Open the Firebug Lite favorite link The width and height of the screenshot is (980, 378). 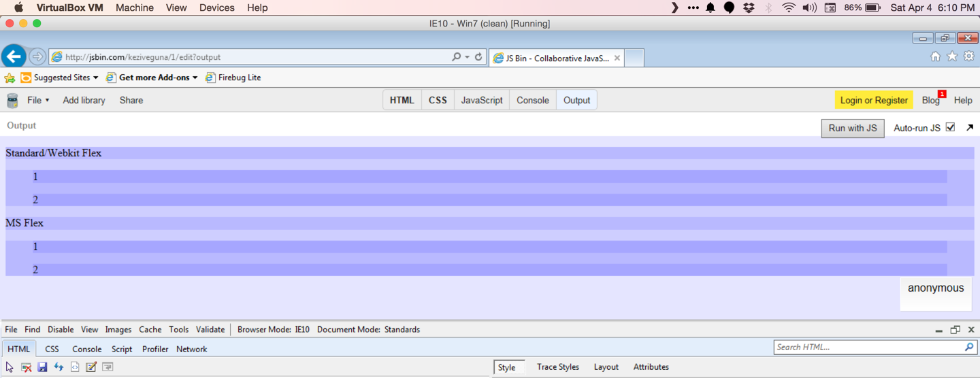pyautogui.click(x=233, y=78)
